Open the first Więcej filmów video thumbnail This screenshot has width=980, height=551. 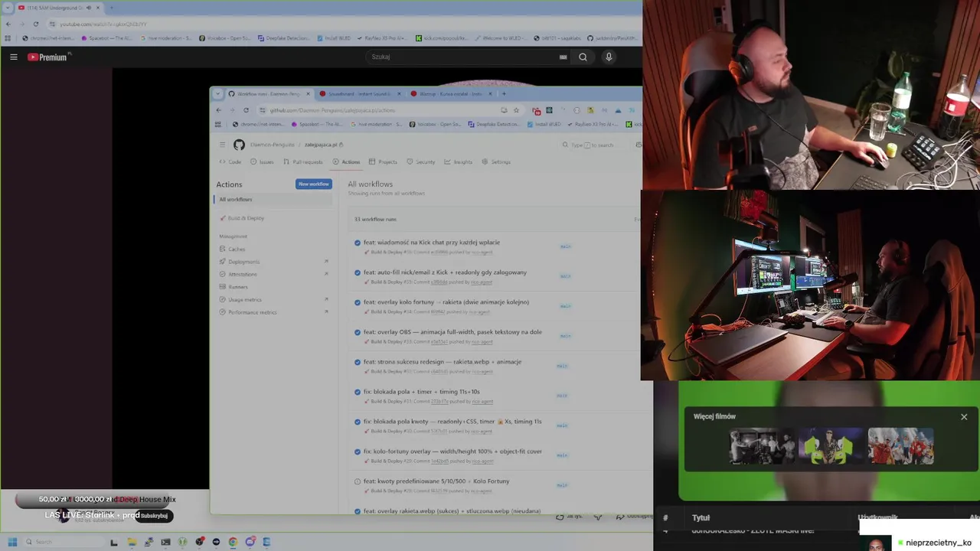(x=763, y=447)
